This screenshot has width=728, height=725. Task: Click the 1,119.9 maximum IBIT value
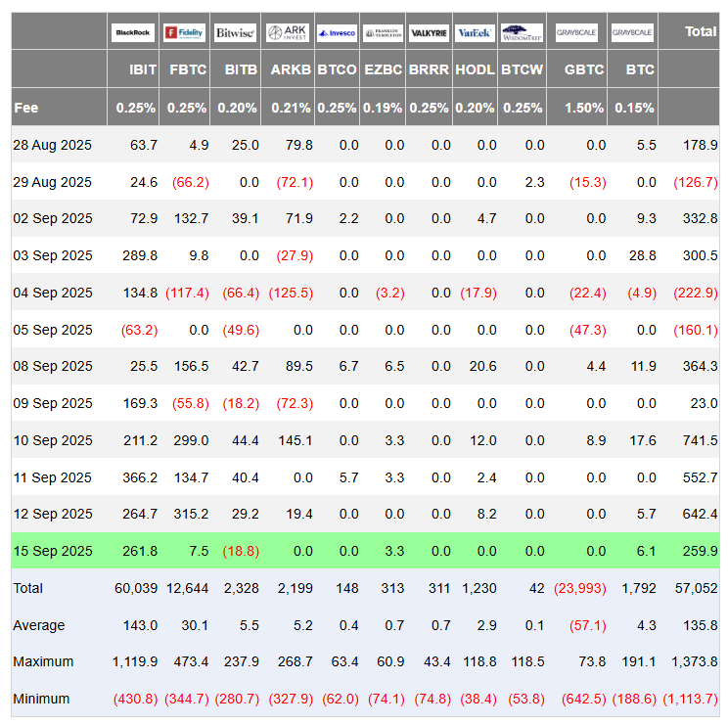135,661
